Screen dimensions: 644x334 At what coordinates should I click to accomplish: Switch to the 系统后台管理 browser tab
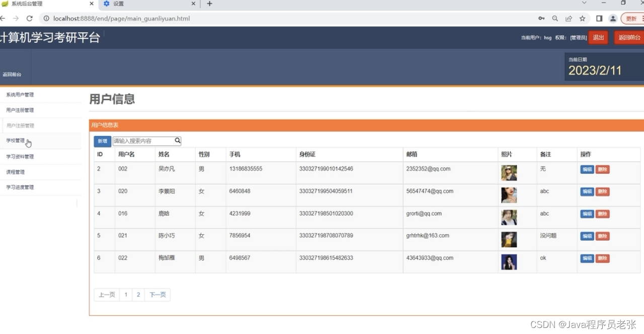[x=48, y=4]
